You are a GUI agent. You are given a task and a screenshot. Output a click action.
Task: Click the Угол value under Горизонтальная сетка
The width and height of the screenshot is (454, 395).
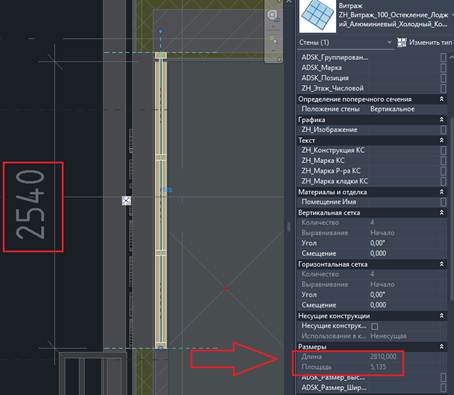point(378,295)
